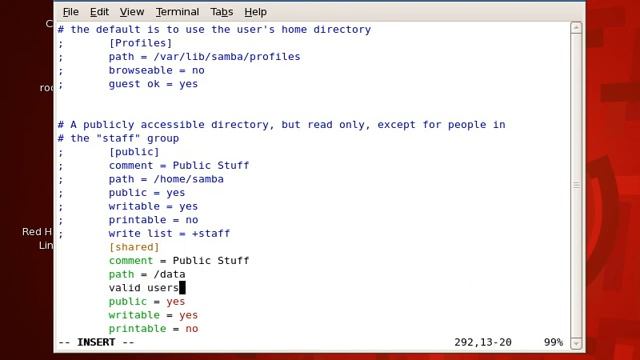Image resolution: width=640 pixels, height=360 pixels.
Task: Click uncommented 'printable = no' line
Action: [153, 329]
